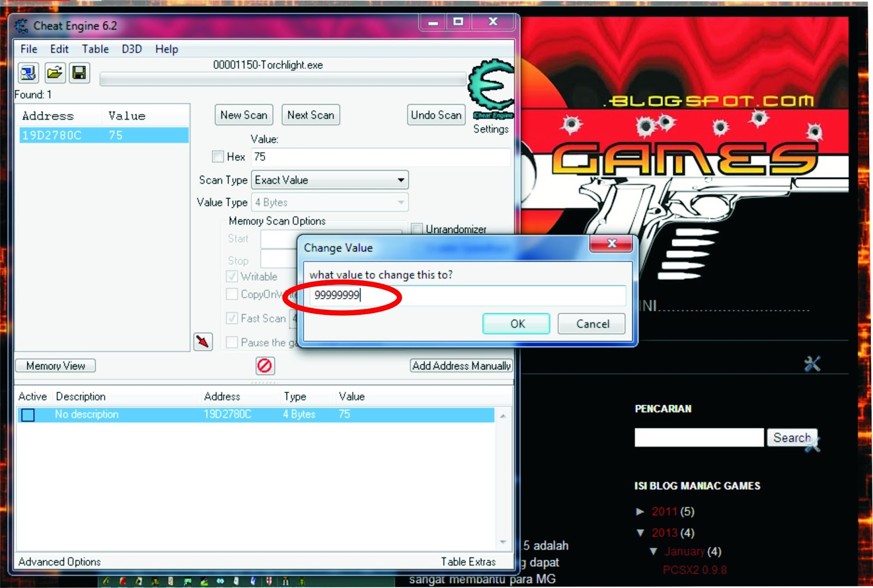Click the address list scrollbar down arrow
873x588 pixels.
point(503,542)
